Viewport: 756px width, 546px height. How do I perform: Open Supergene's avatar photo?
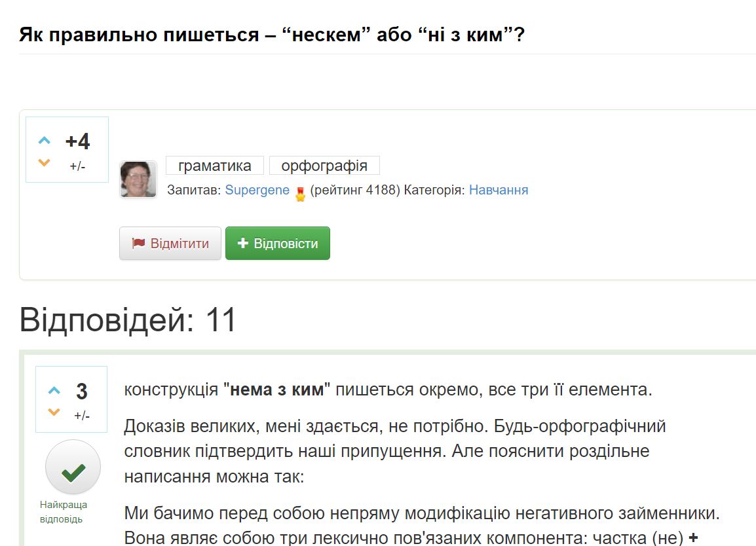click(138, 179)
